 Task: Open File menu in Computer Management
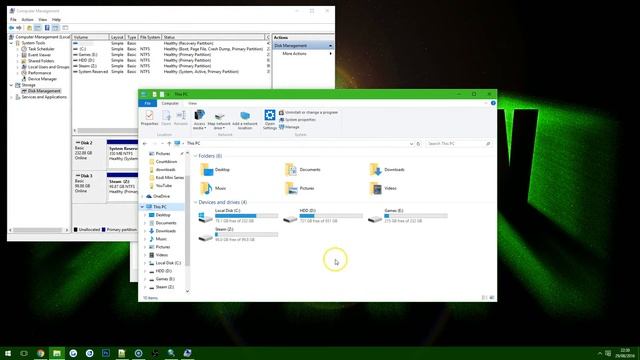click(x=13, y=19)
